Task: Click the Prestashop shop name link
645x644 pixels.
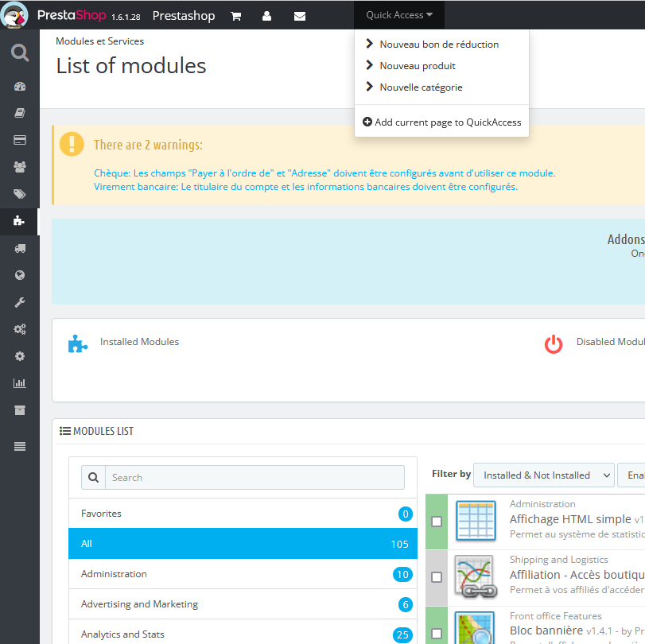Action: [x=184, y=16]
